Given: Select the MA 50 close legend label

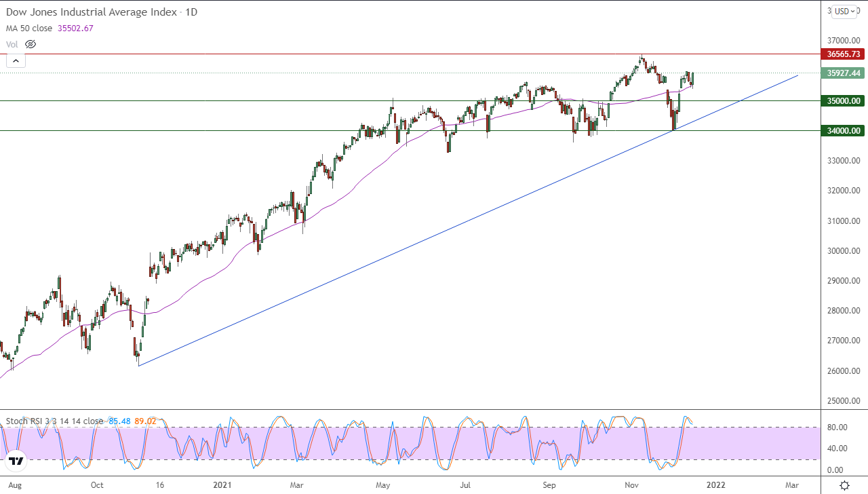Looking at the screenshot, I should pos(30,28).
